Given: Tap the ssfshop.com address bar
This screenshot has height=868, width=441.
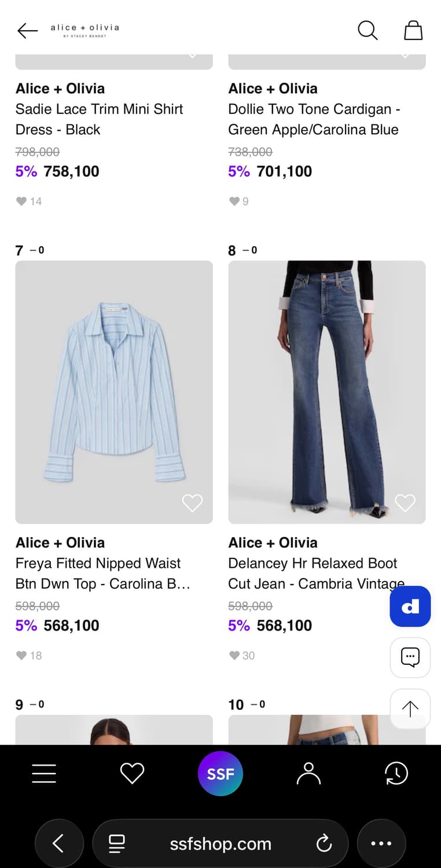Looking at the screenshot, I should 220,843.
